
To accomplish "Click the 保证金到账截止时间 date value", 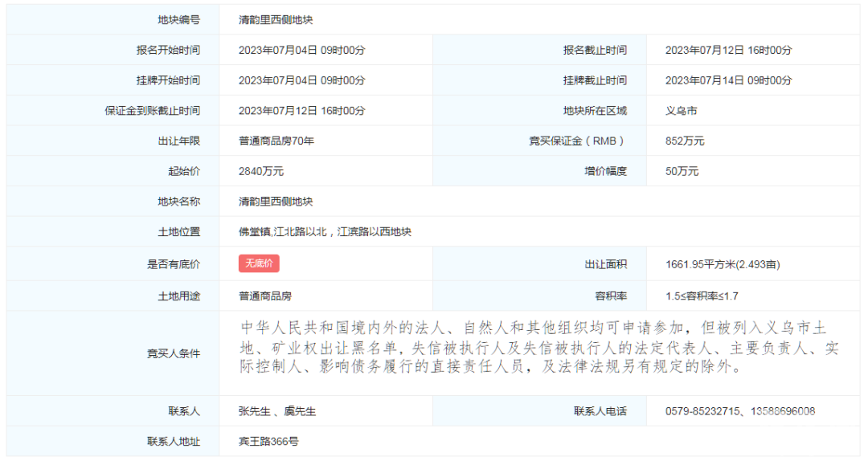I will 301,111.
